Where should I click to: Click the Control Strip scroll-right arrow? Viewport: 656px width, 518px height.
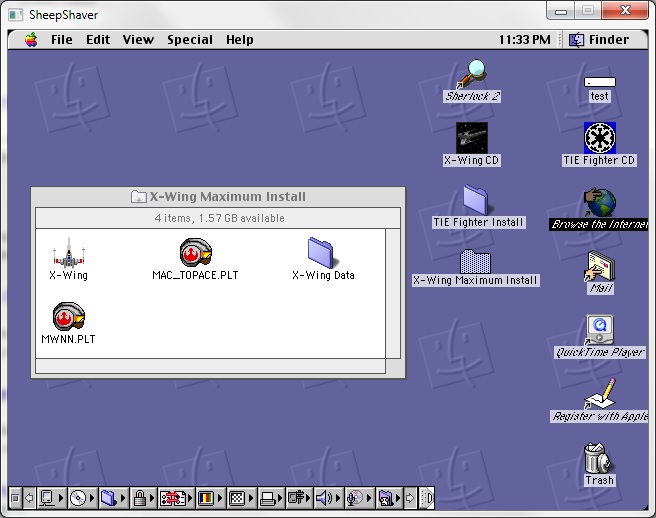(410, 498)
